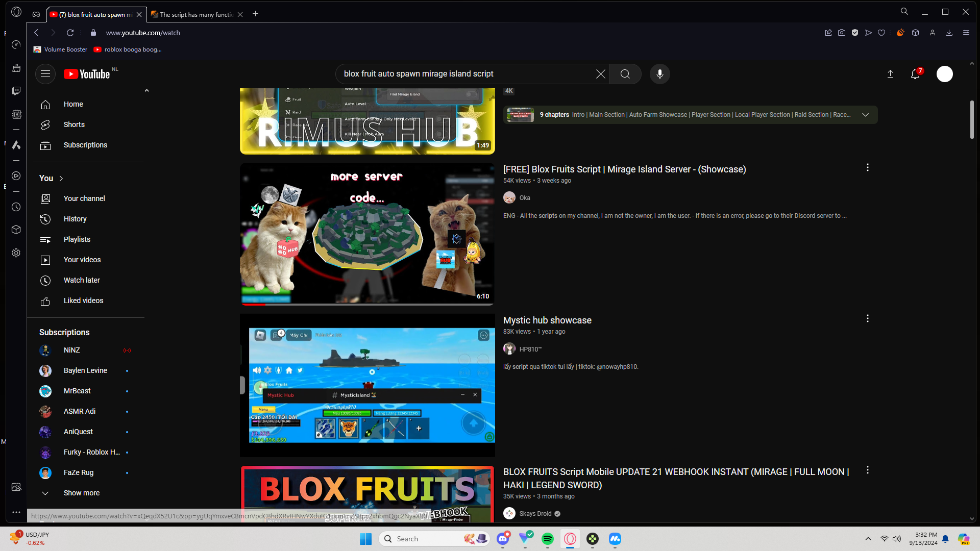The width and height of the screenshot is (980, 551).
Task: Open Opera sidebar settings gear
Action: [16, 253]
